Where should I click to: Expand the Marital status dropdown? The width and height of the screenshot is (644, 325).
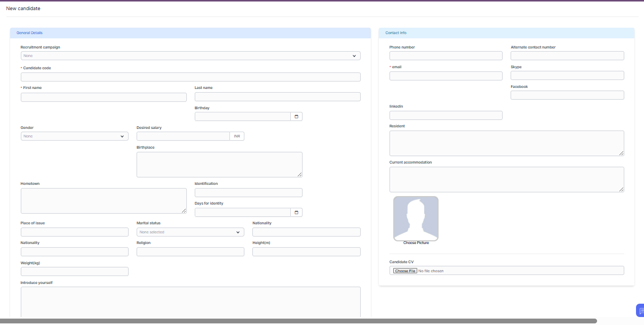click(x=190, y=232)
